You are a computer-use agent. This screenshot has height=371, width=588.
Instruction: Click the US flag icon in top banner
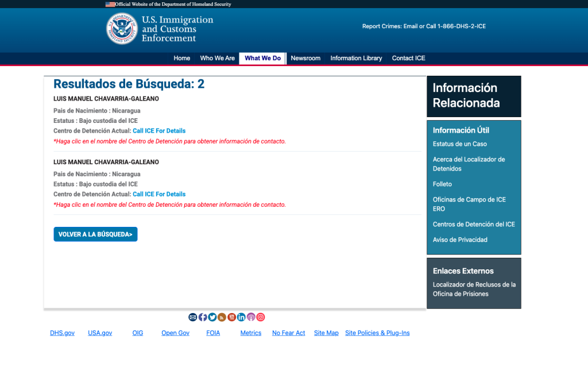pos(110,5)
